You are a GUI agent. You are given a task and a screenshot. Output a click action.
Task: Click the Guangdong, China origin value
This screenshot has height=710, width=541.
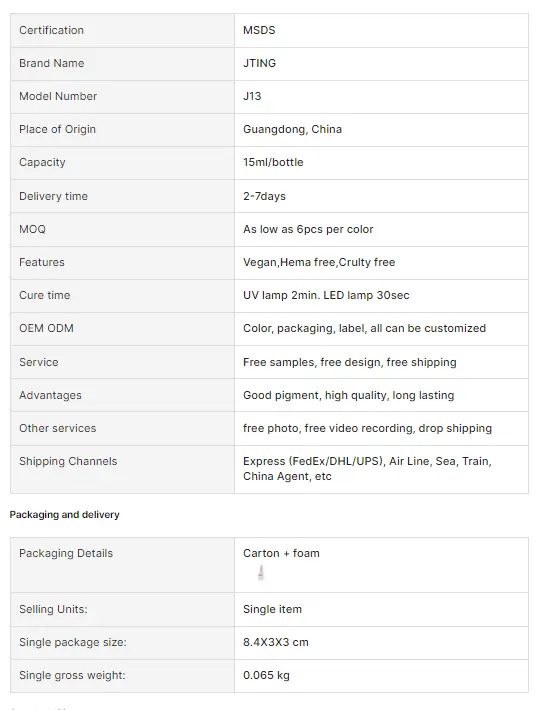pos(292,130)
